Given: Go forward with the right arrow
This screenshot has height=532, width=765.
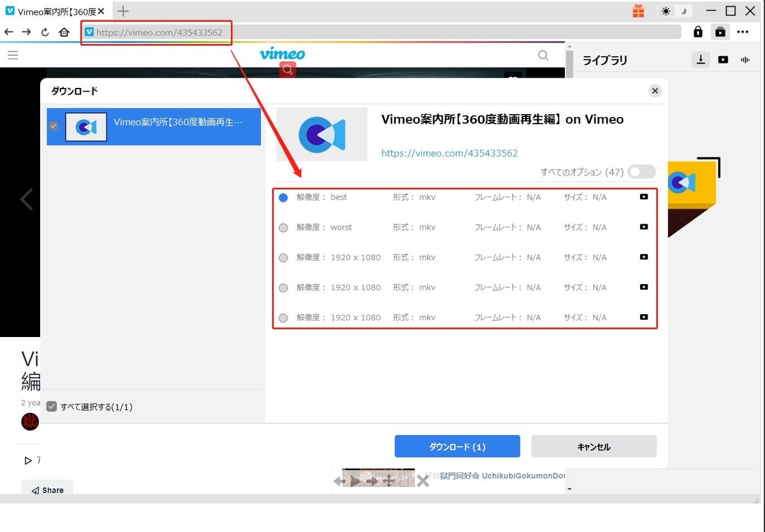Looking at the screenshot, I should pyautogui.click(x=26, y=32).
